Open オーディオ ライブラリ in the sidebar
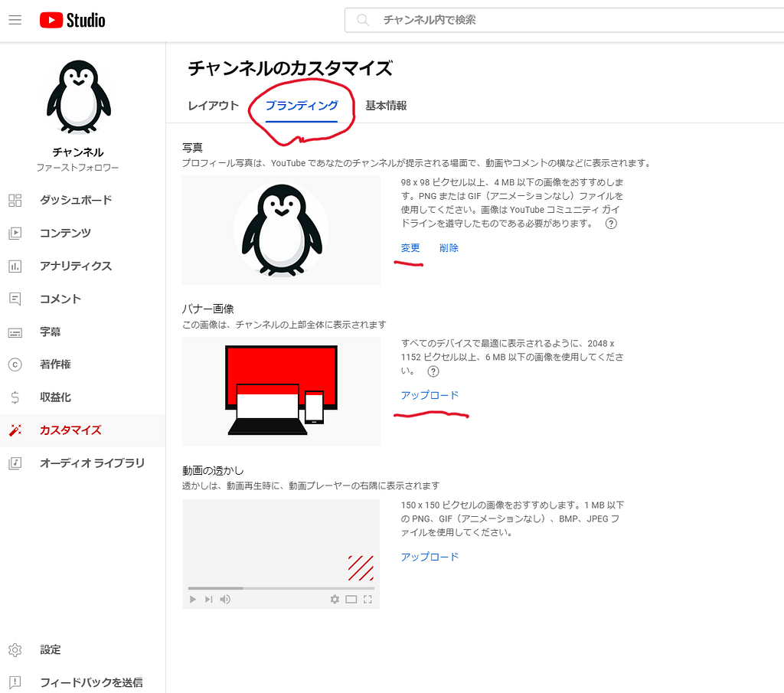The height and width of the screenshot is (693, 784). point(92,463)
